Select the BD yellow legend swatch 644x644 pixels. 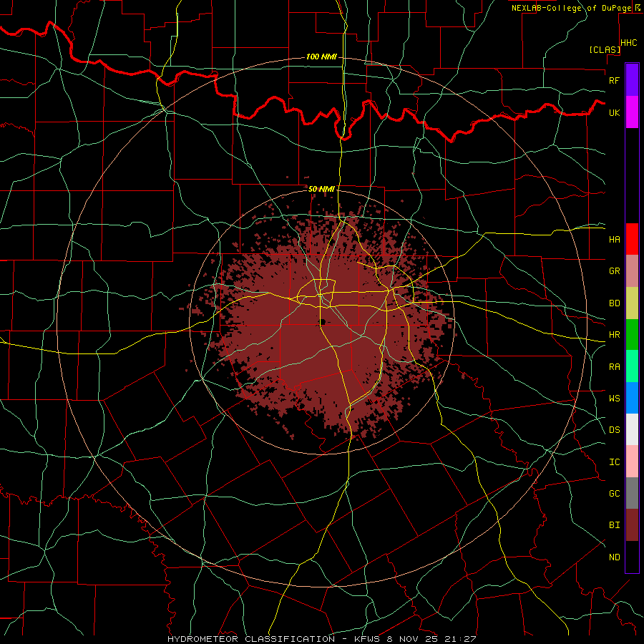[x=632, y=303]
